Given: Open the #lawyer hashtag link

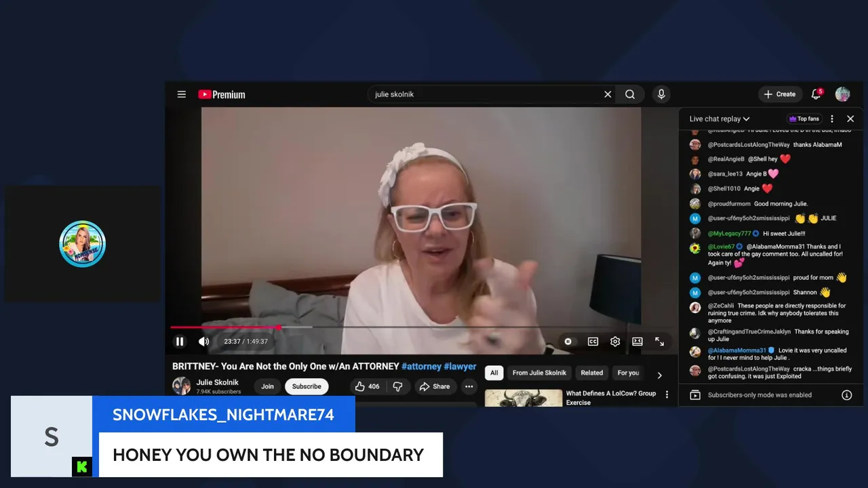Looking at the screenshot, I should point(460,366).
